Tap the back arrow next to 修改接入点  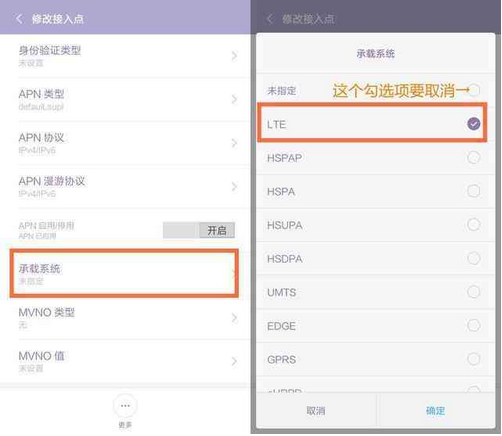click(19, 19)
